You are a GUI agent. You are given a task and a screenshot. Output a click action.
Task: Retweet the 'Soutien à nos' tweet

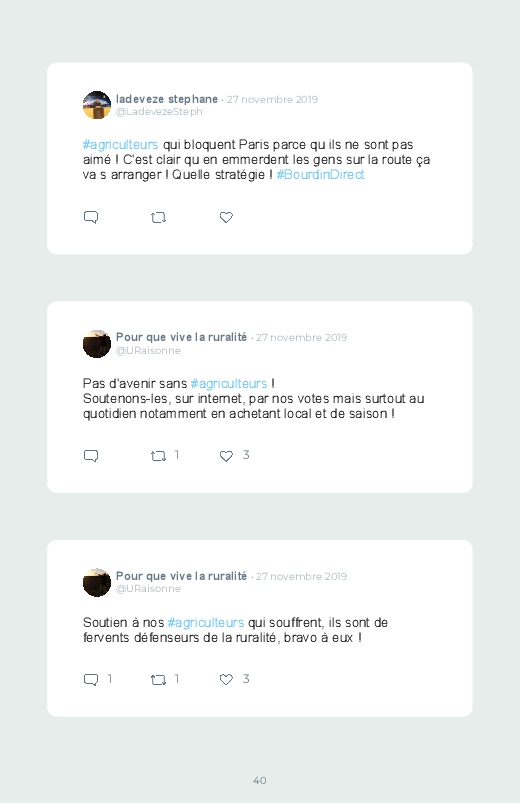158,680
